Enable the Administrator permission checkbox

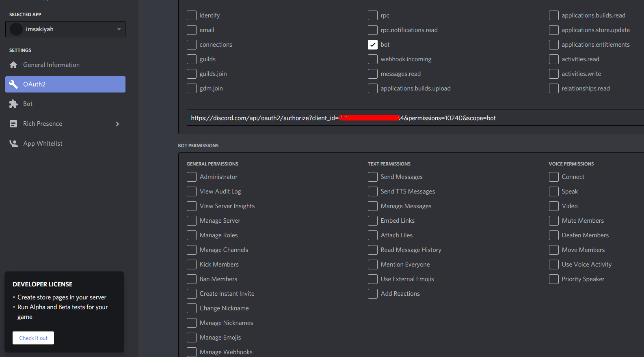(x=192, y=177)
